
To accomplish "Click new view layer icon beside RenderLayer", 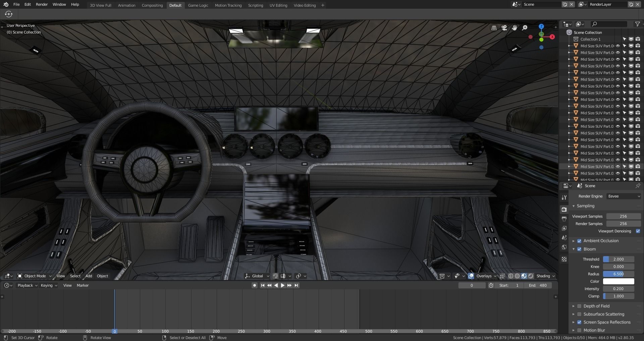I will click(x=631, y=4).
